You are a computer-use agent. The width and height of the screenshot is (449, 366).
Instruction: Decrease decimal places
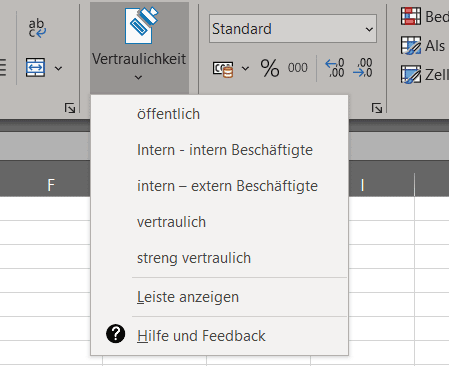point(363,68)
